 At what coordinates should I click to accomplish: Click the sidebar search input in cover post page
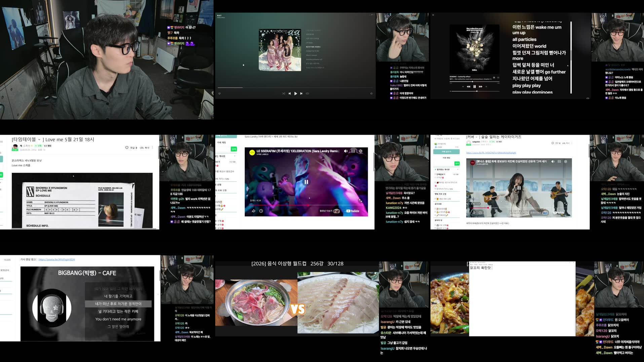pyautogui.click(x=443, y=163)
